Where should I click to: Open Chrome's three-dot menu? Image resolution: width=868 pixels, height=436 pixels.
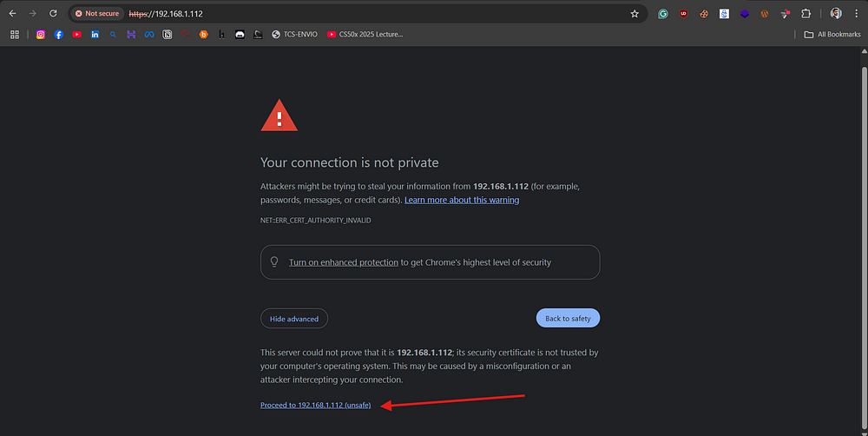[856, 14]
